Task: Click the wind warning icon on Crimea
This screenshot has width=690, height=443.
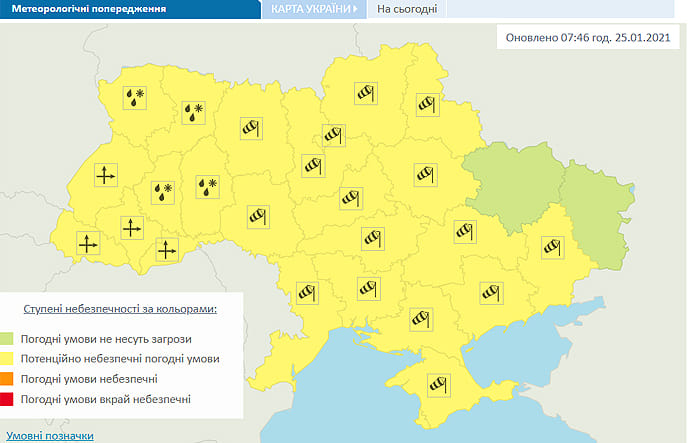Action: (x=437, y=382)
